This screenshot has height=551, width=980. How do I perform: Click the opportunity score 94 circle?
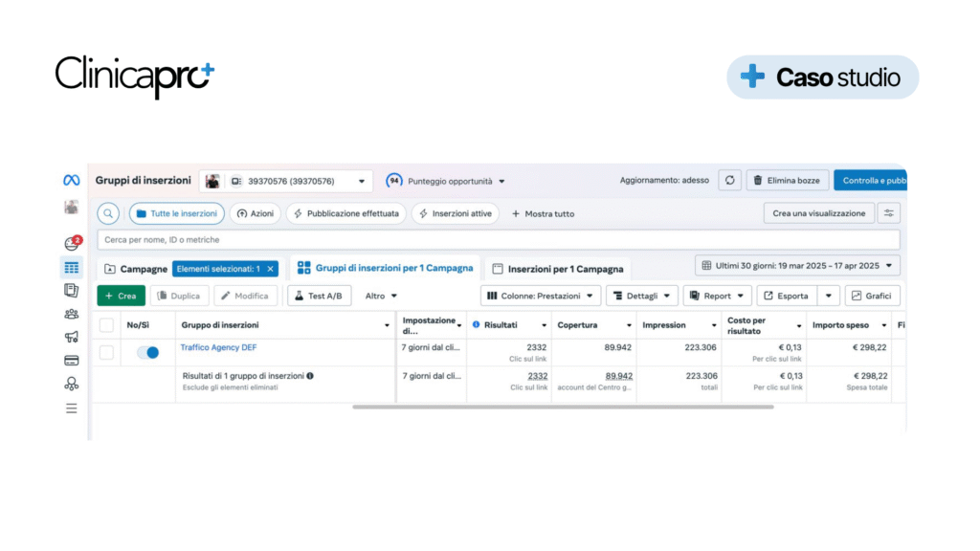point(393,181)
